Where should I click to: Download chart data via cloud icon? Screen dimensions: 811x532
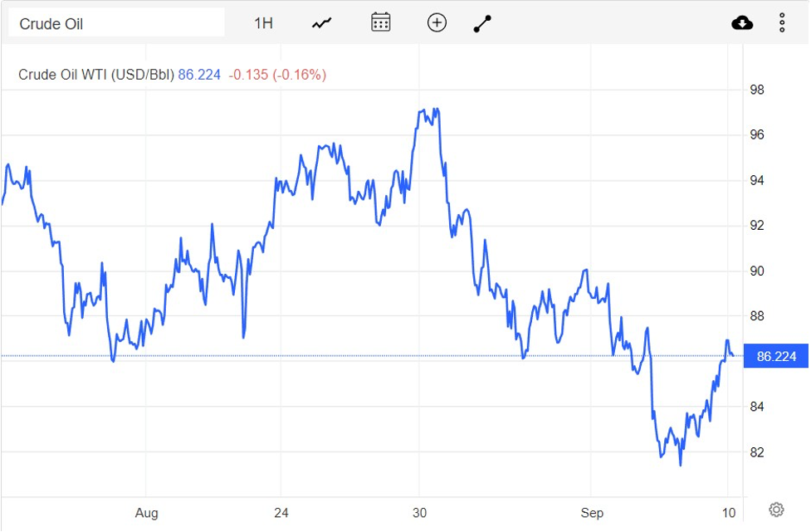coord(742,22)
